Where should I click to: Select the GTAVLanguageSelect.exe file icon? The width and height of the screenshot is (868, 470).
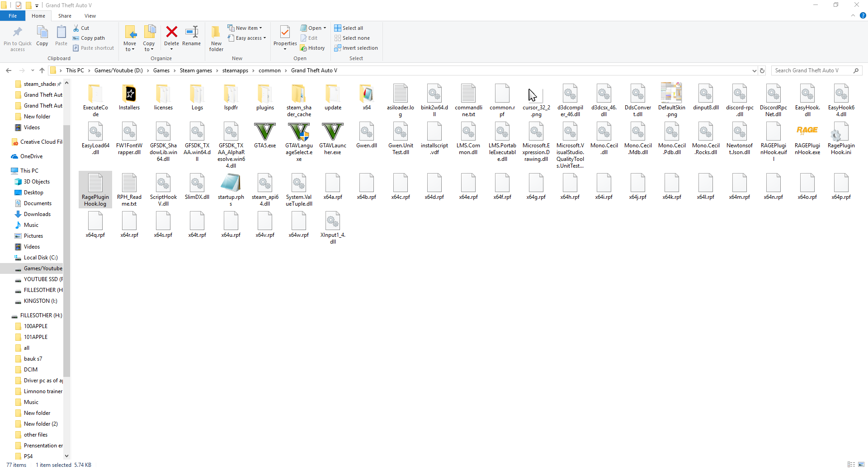coord(299,132)
